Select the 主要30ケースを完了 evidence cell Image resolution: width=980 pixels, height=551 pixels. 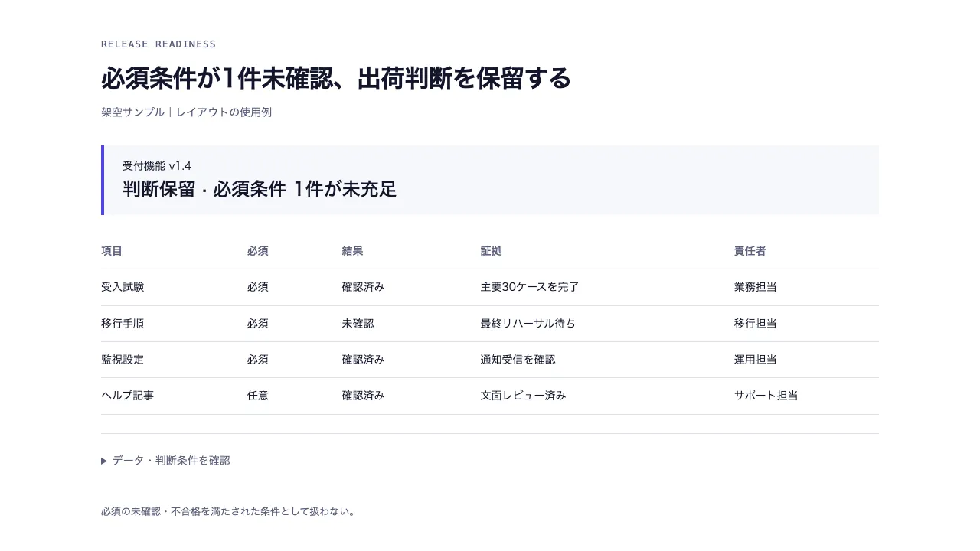tap(530, 287)
